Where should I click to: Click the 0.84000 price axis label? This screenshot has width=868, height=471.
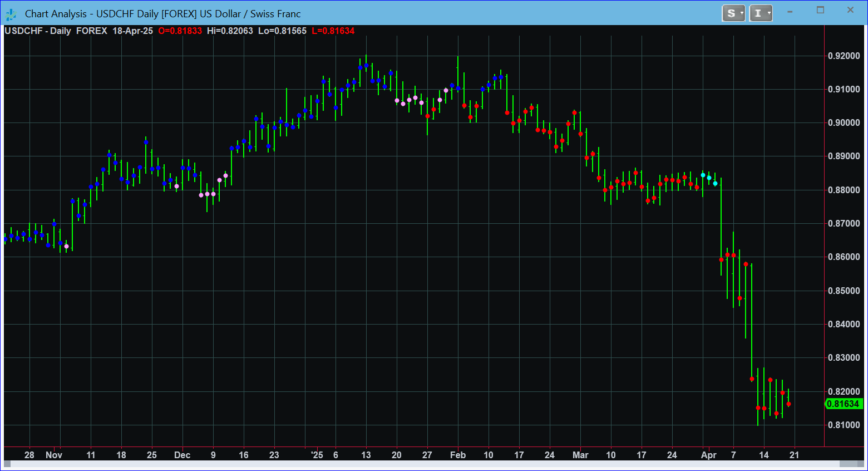[x=844, y=325]
